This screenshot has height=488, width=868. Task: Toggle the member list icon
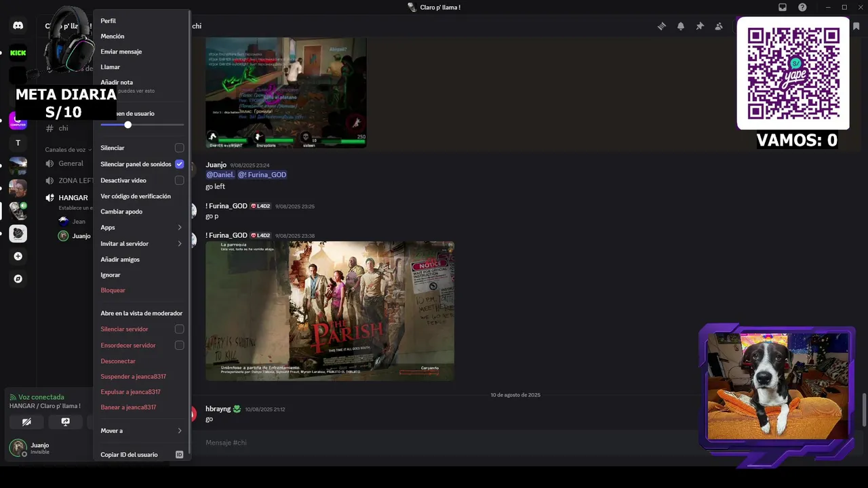719,26
